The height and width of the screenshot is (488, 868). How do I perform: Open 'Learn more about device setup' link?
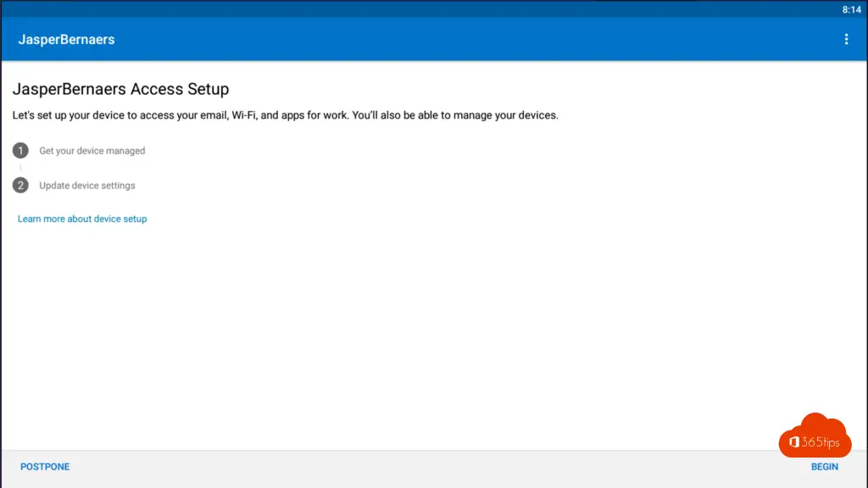click(82, 219)
